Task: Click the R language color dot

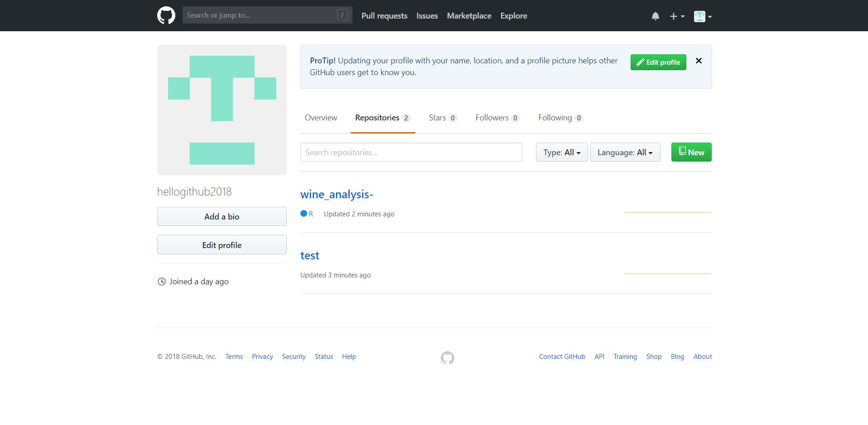Action: (x=304, y=214)
